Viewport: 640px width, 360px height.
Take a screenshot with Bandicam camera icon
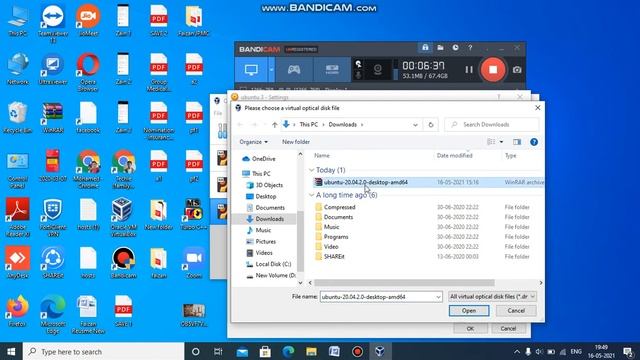(517, 70)
